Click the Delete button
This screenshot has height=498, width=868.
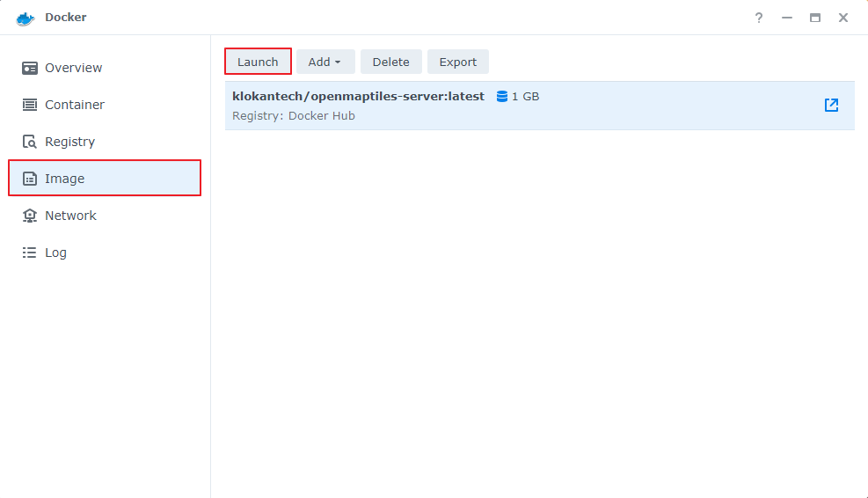click(x=391, y=62)
